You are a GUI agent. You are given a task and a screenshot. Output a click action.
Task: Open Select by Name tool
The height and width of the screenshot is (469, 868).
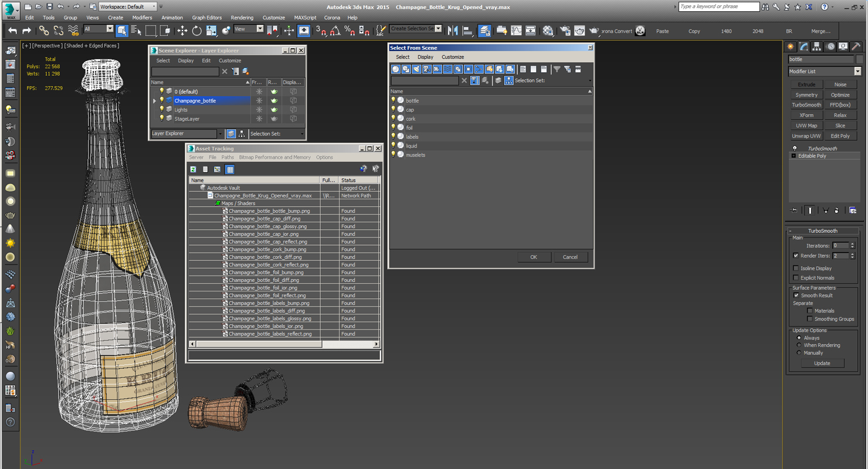tap(136, 30)
